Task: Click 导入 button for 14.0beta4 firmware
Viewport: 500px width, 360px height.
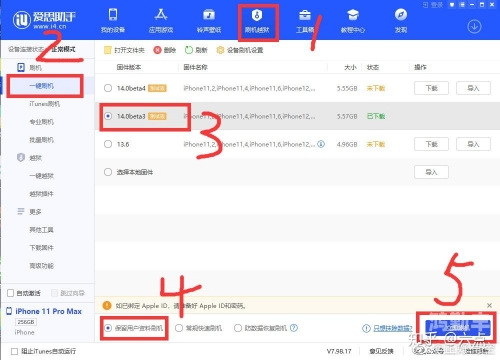Action: (473, 88)
